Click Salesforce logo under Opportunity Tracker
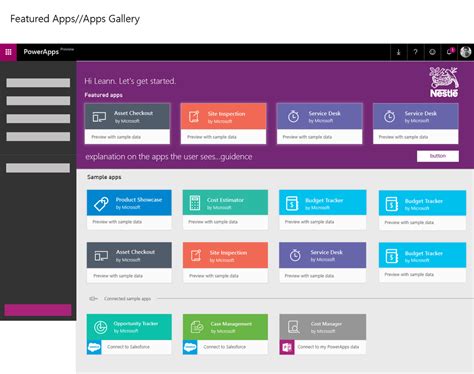 point(94,347)
